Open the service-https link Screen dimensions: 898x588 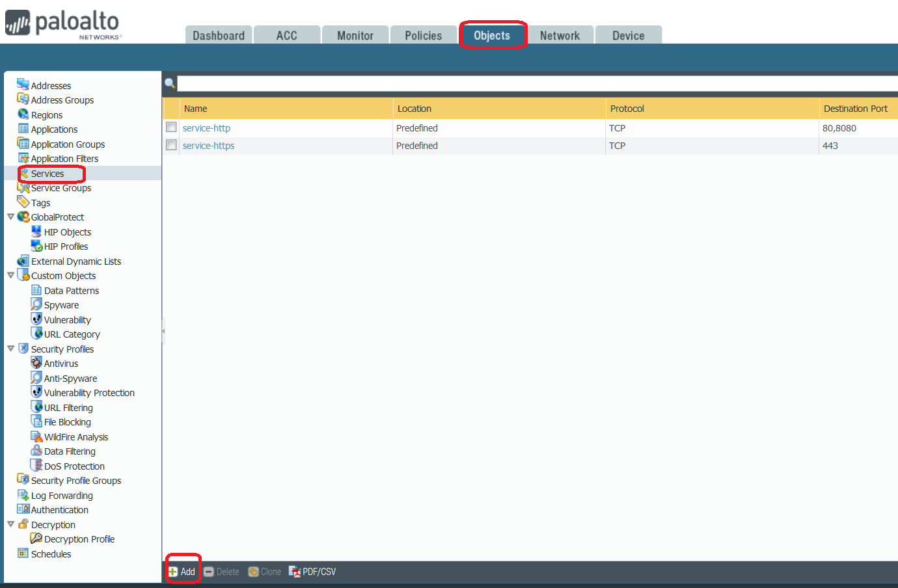(x=208, y=146)
